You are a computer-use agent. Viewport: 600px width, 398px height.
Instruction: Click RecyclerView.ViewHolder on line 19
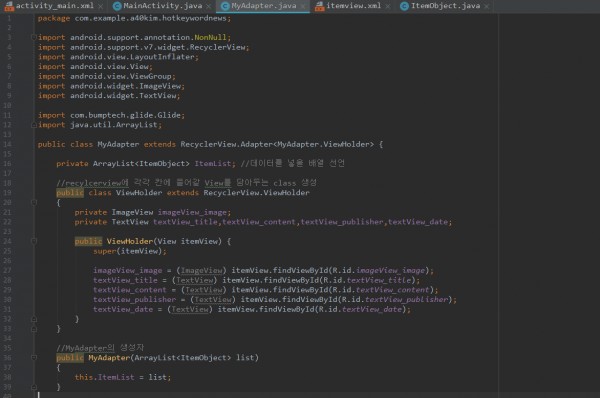pyautogui.click(x=256, y=192)
